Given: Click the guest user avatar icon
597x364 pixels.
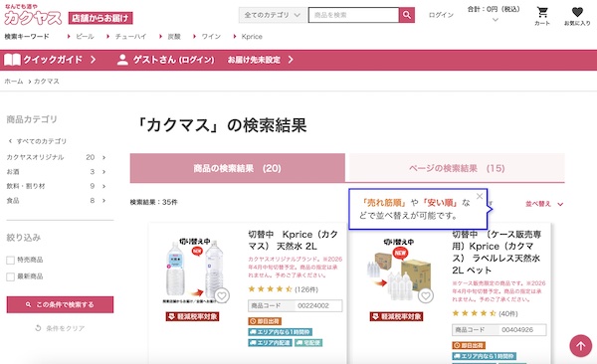Looking at the screenshot, I should pos(122,60).
